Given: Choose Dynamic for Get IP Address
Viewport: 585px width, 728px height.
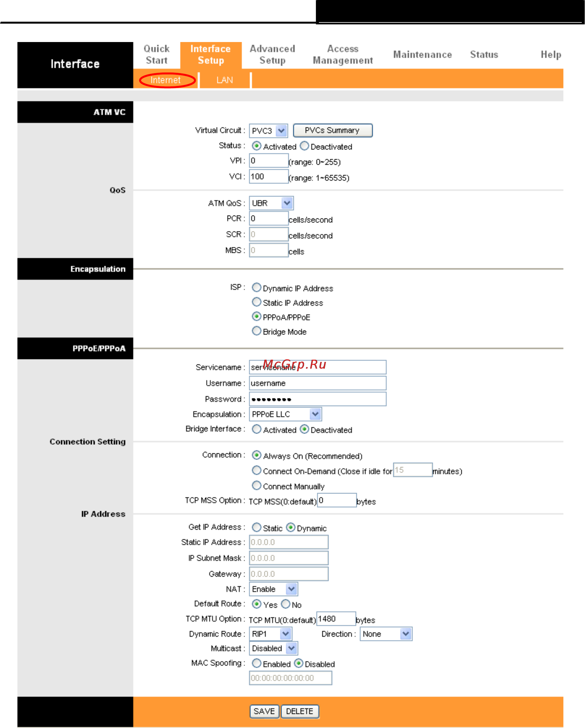Looking at the screenshot, I should pyautogui.click(x=290, y=527).
